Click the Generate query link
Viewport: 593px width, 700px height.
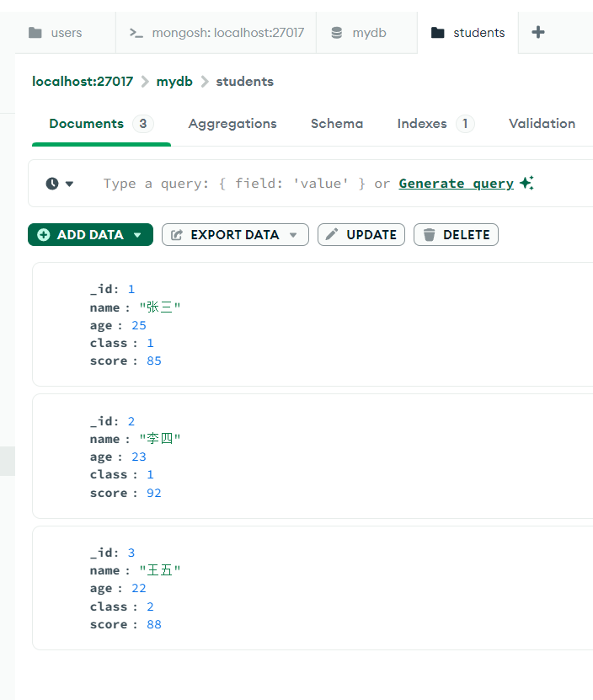(x=456, y=184)
